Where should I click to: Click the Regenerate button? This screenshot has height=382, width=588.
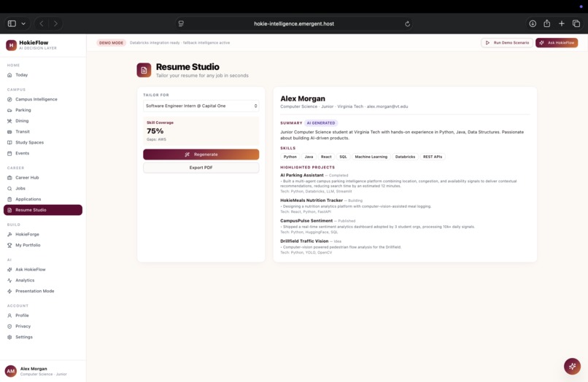coord(201,155)
